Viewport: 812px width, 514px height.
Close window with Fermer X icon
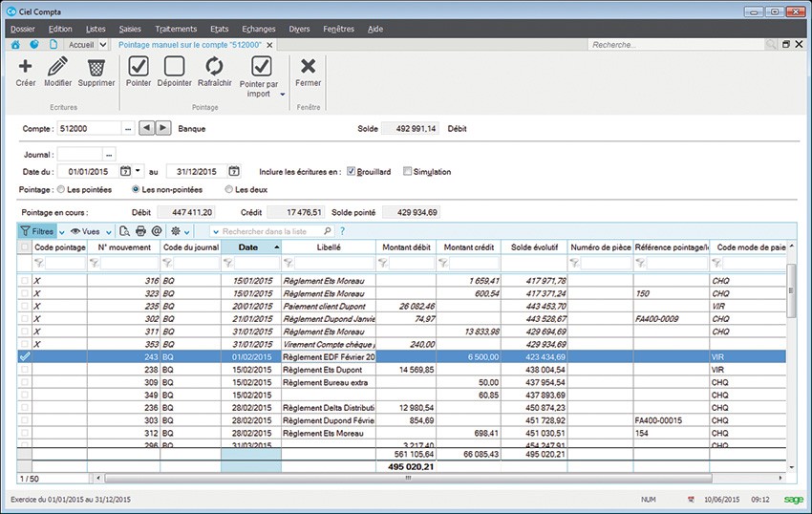(309, 66)
